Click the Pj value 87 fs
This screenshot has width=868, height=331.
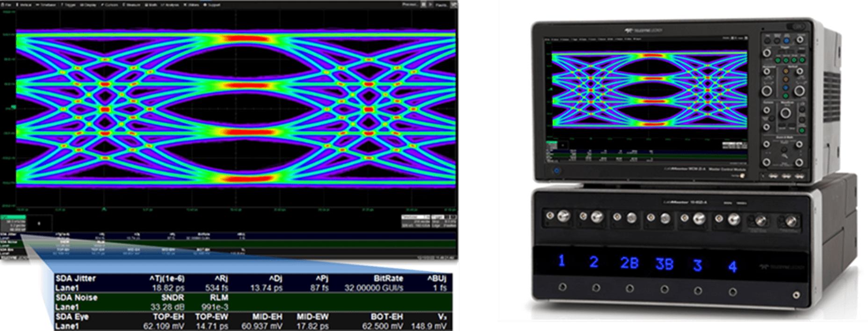(x=320, y=287)
